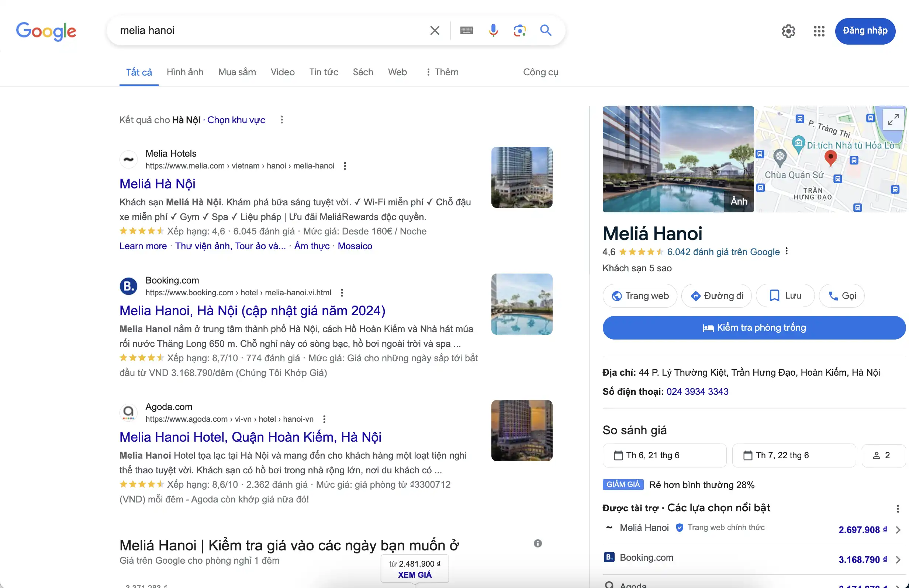Screen dimensions: 909x588
Task: Open the Ẩm thực sitelink
Action: (x=312, y=246)
